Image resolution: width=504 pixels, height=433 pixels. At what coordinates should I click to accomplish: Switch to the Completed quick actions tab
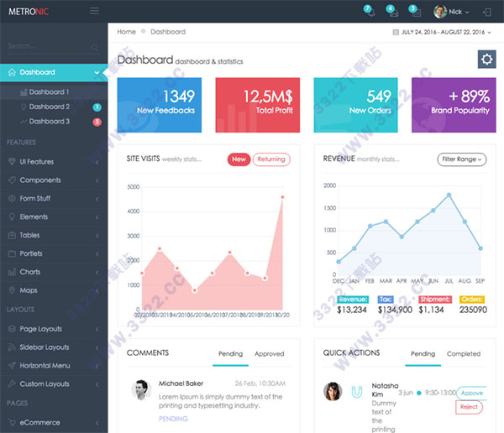click(464, 354)
